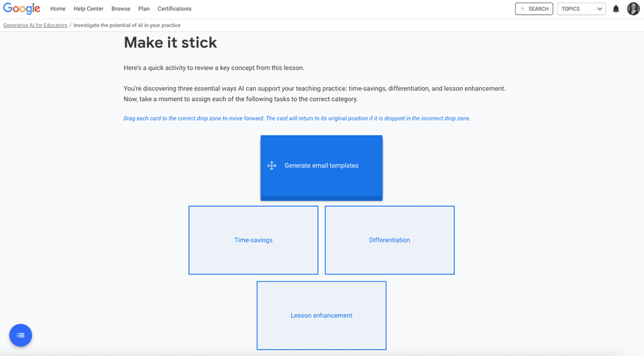
Task: Open the Browse menu item
Action: click(x=121, y=9)
